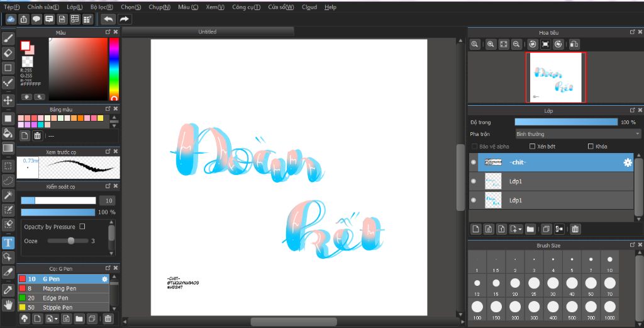Duplicate the layer in Layers panel
Screen dimensions: 644x328
point(546,229)
